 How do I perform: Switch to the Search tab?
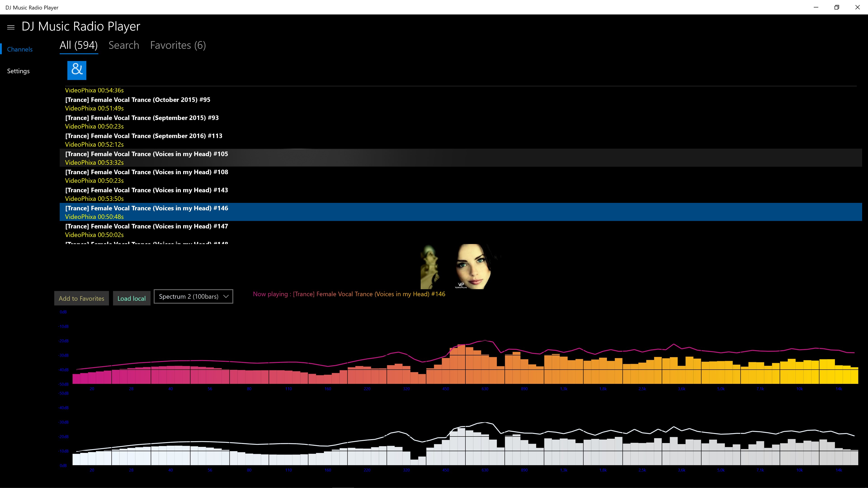click(x=124, y=45)
